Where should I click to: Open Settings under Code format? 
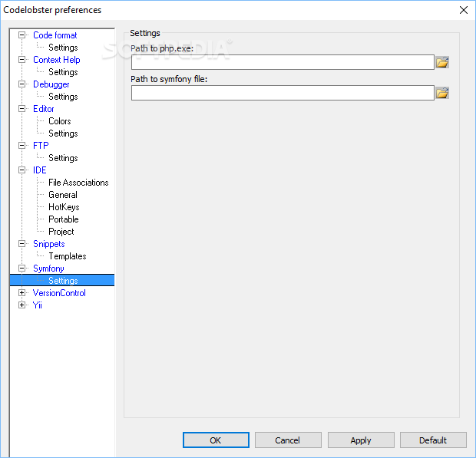63,48
